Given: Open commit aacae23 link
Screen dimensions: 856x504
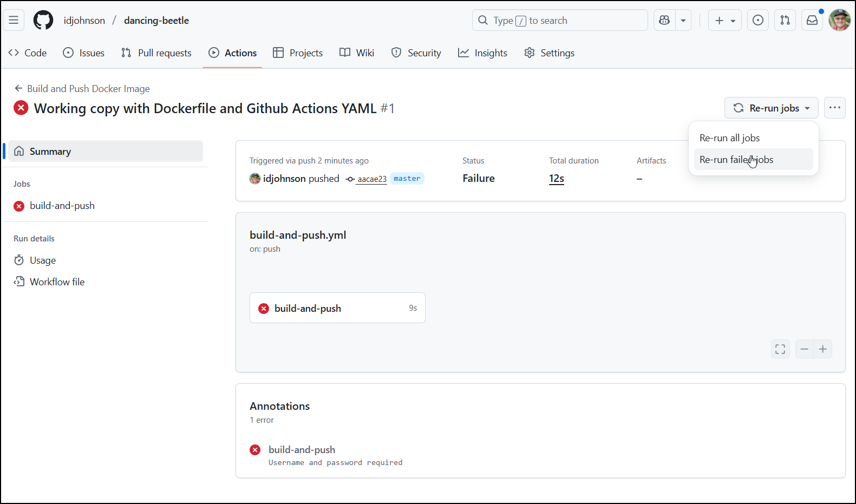Looking at the screenshot, I should [x=371, y=179].
